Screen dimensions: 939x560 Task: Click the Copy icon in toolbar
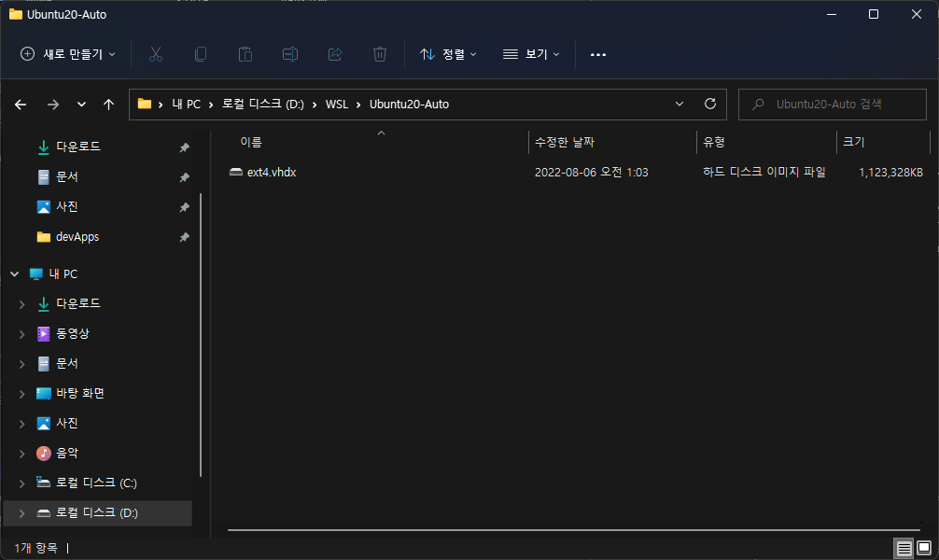tap(201, 54)
